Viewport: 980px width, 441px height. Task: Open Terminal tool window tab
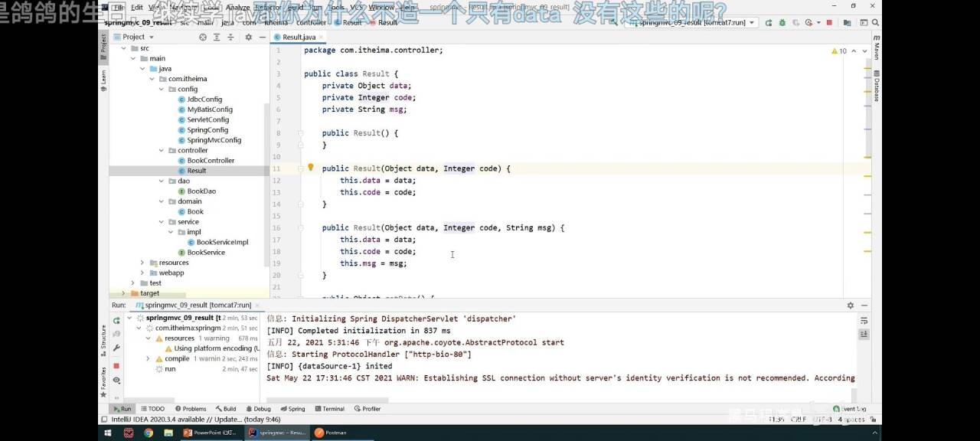click(329, 409)
